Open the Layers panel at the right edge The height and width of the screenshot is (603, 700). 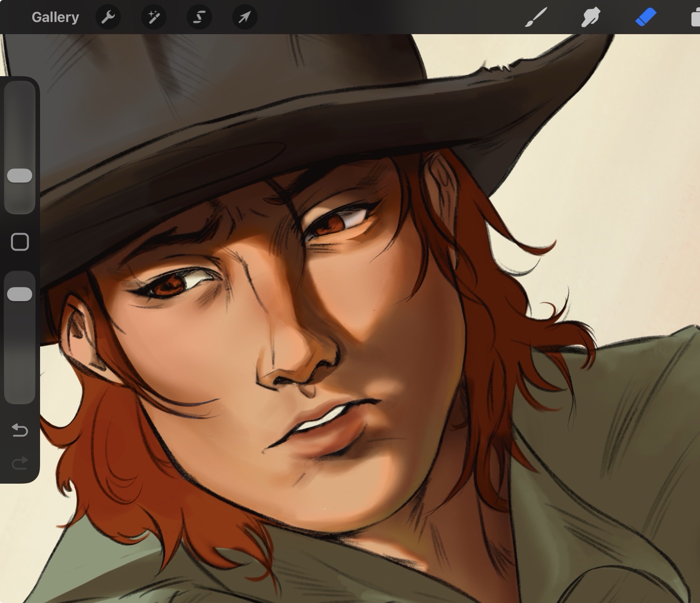(x=695, y=18)
